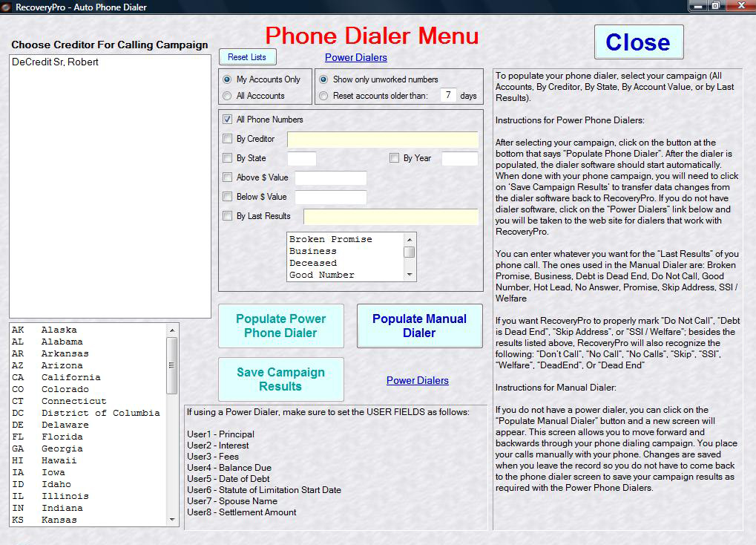Select Deceased in results list
Screen dimensions: 756x545
pyautogui.click(x=345, y=263)
